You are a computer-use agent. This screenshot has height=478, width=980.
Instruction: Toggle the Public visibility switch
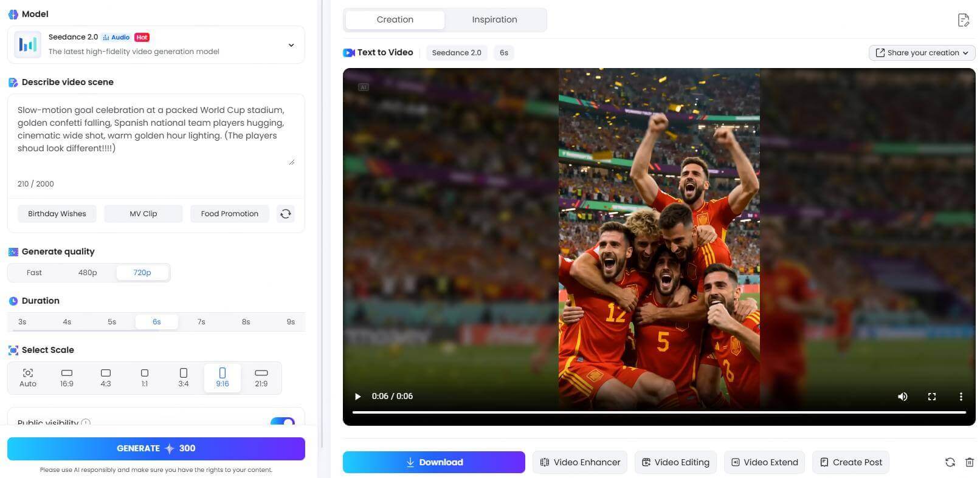pyautogui.click(x=283, y=422)
